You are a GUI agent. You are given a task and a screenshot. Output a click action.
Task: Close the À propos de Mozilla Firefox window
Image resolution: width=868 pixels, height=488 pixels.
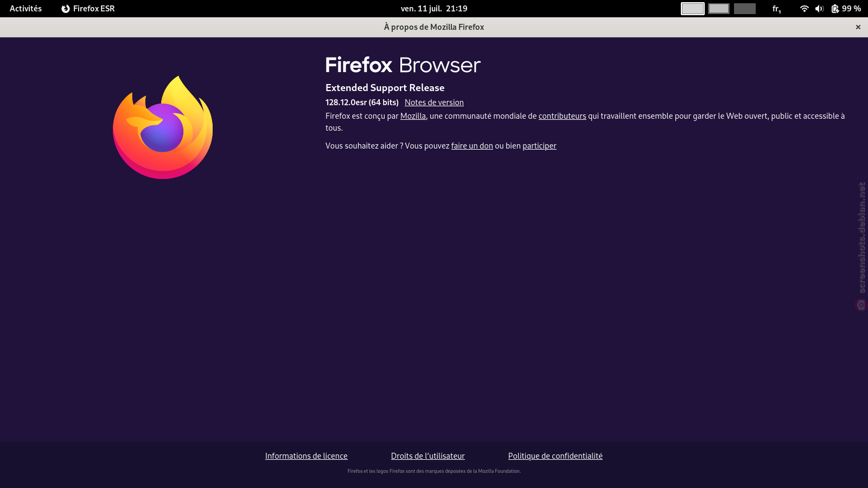tap(858, 27)
